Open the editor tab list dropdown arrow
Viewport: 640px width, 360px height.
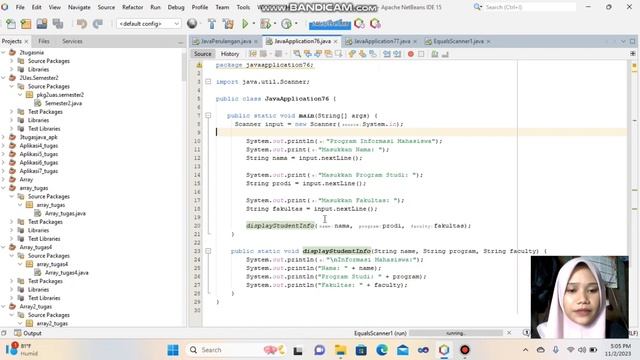tap(623, 41)
